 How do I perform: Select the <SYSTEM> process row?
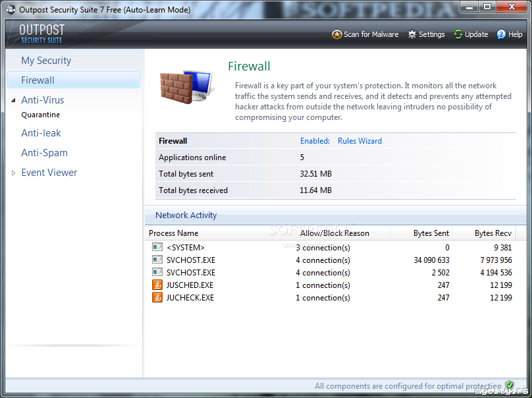[332, 247]
